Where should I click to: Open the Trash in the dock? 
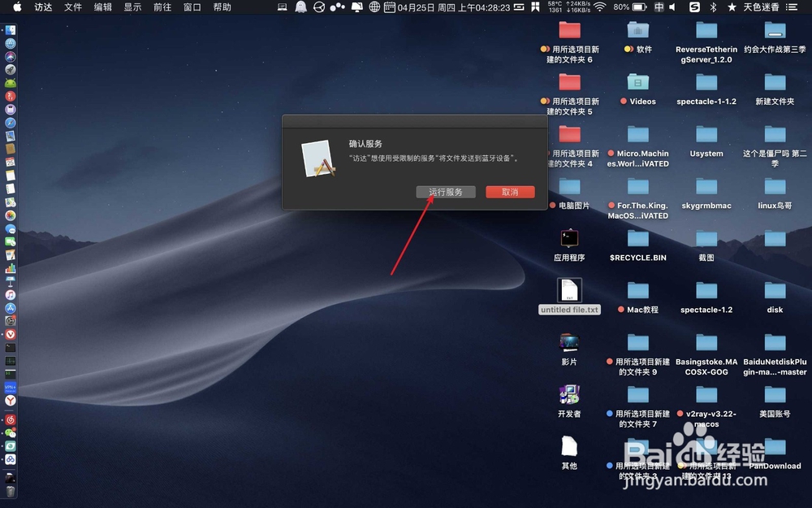click(x=11, y=491)
